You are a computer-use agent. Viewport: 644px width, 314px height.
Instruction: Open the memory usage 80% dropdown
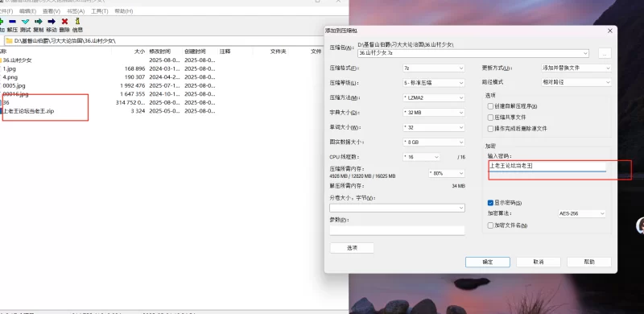point(447,173)
